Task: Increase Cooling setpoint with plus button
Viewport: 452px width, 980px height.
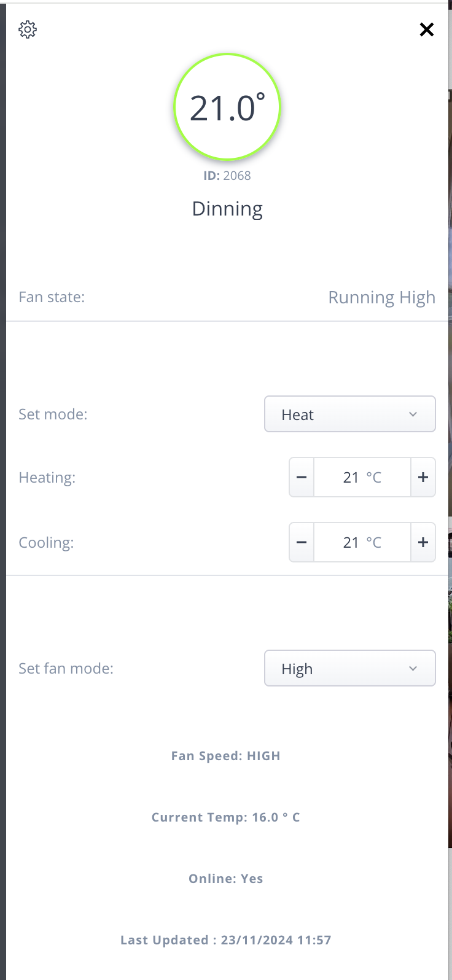Action: (x=423, y=542)
